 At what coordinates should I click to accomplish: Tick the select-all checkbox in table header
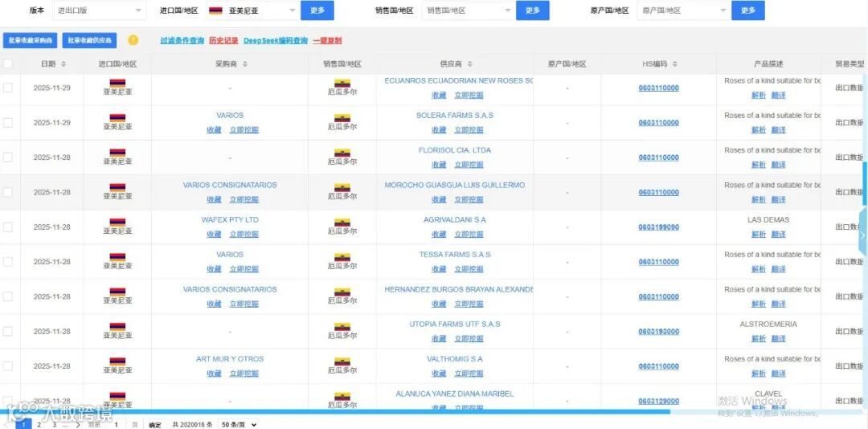8,63
